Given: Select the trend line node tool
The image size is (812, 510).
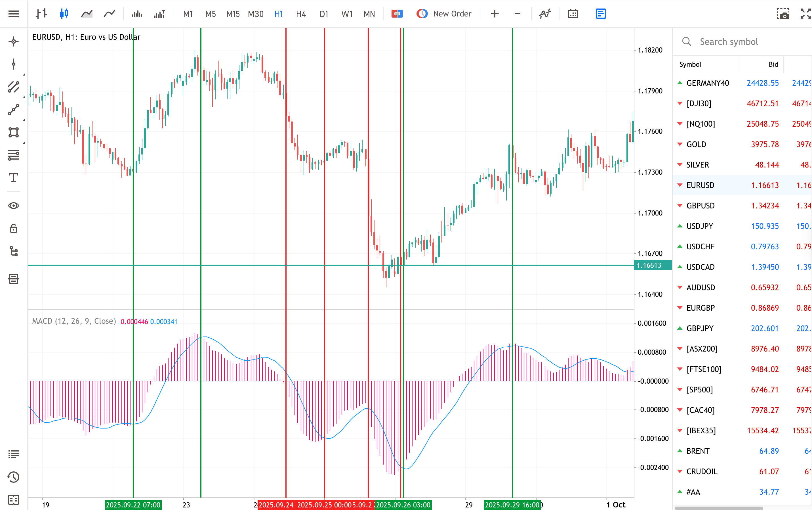Looking at the screenshot, I should [14, 110].
